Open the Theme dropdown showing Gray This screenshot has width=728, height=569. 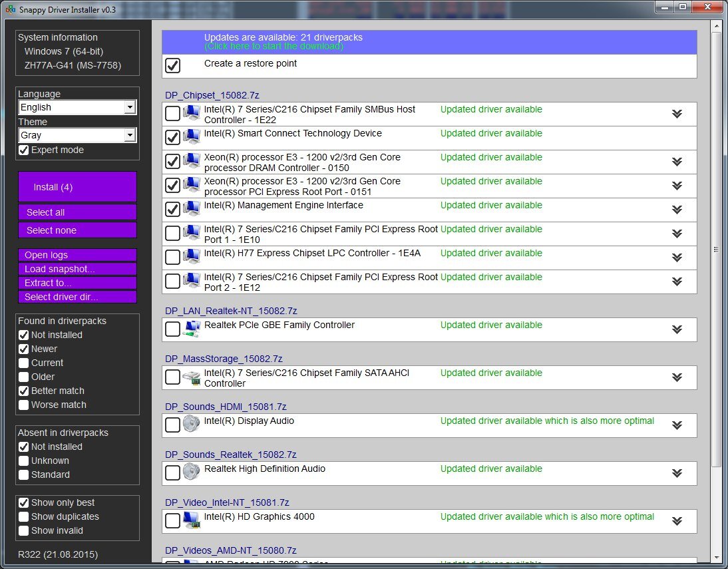click(x=78, y=135)
